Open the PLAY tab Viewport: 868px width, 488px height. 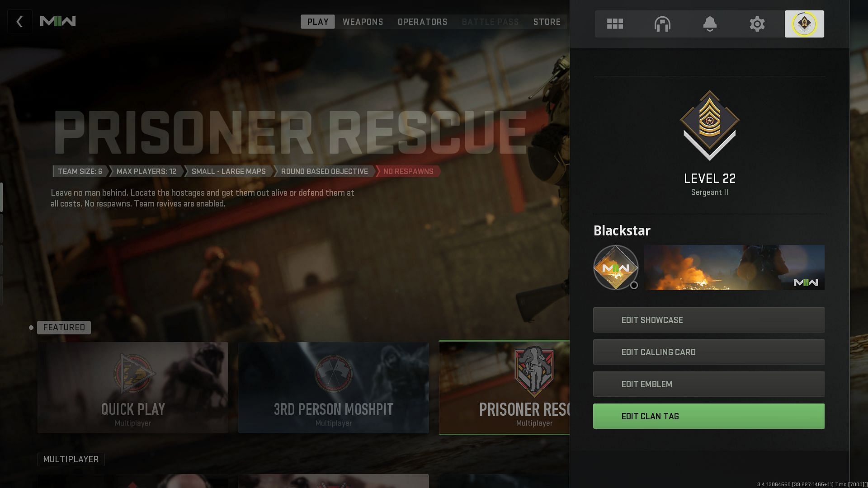coord(318,21)
